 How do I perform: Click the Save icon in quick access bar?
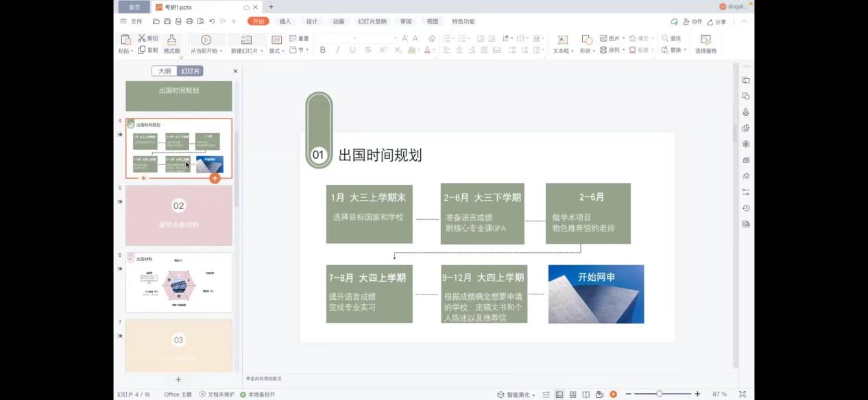[167, 22]
